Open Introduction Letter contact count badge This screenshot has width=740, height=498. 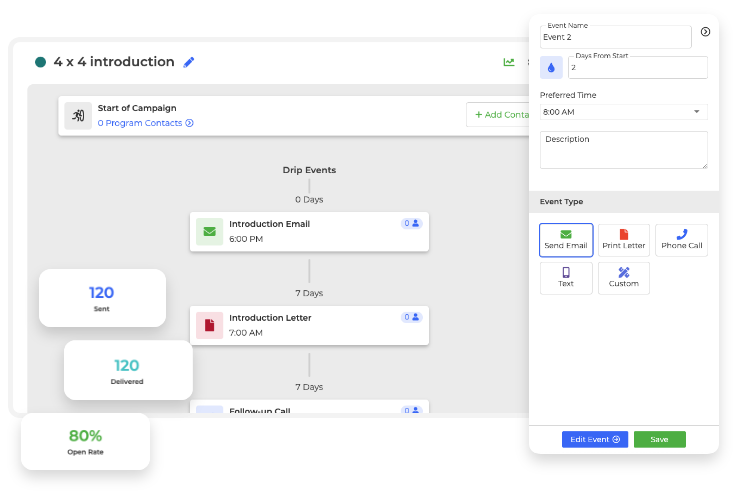pyautogui.click(x=412, y=317)
